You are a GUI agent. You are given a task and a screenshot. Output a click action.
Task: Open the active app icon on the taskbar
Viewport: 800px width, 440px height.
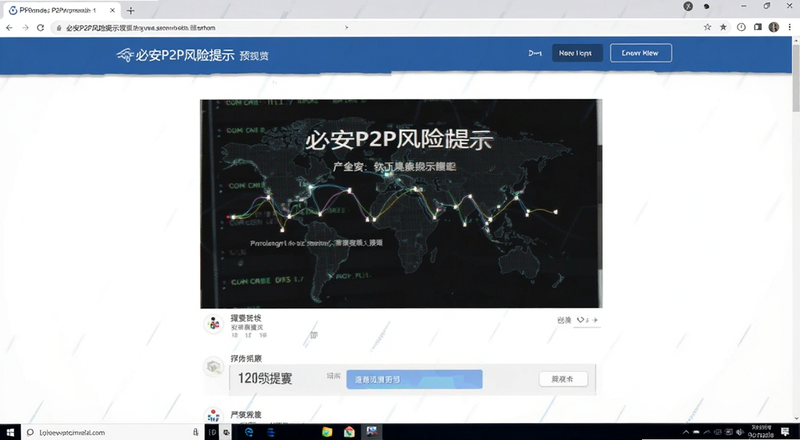(371, 432)
